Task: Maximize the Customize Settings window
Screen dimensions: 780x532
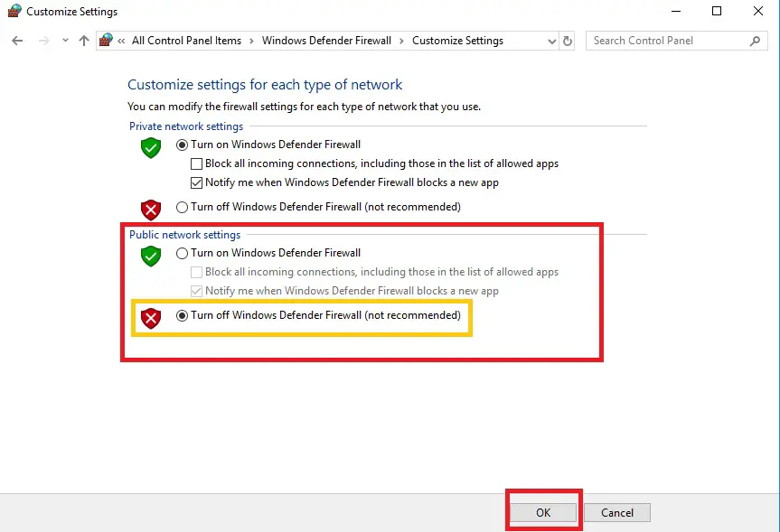Action: (x=717, y=11)
